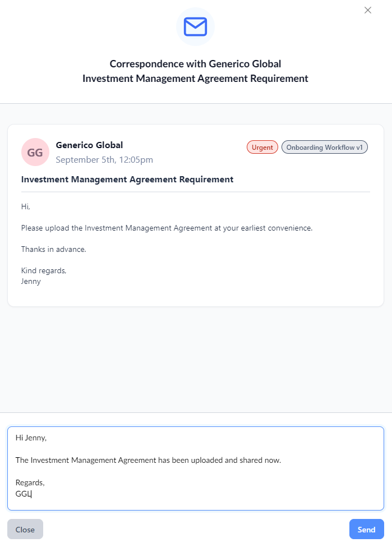Click the Close button
The image size is (392, 547).
click(x=25, y=529)
